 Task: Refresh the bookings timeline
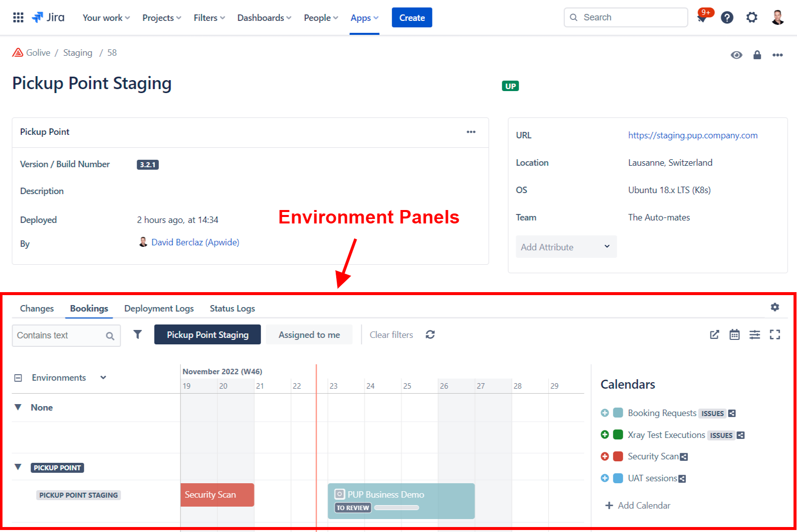pyautogui.click(x=430, y=334)
